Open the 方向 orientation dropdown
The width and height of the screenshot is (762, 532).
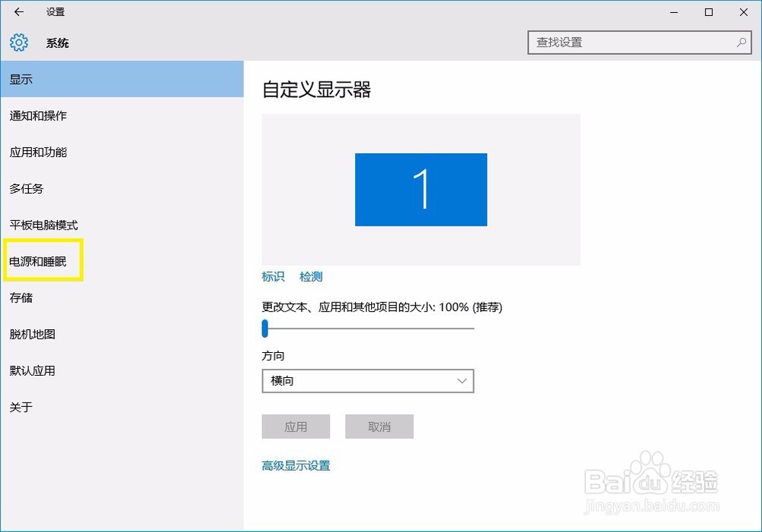[368, 380]
